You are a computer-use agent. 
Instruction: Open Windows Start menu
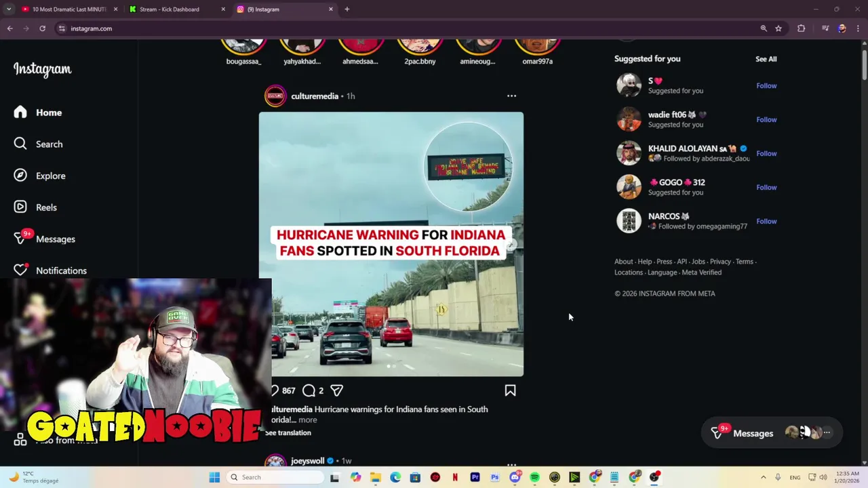pyautogui.click(x=214, y=477)
